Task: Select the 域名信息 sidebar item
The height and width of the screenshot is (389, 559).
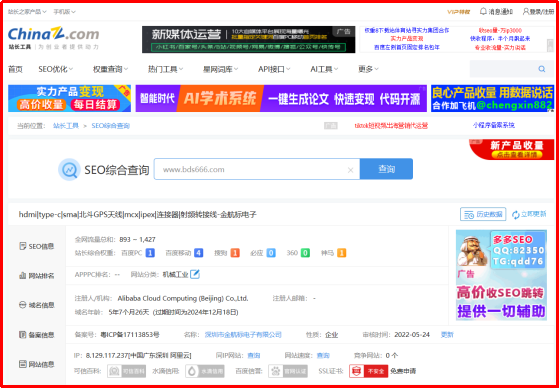Action: click(x=37, y=305)
